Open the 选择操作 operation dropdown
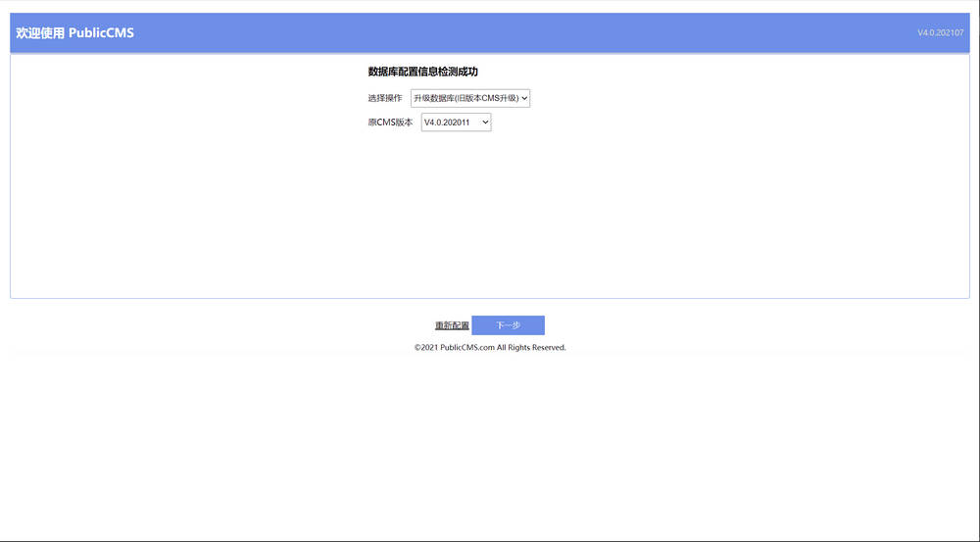 469,98
